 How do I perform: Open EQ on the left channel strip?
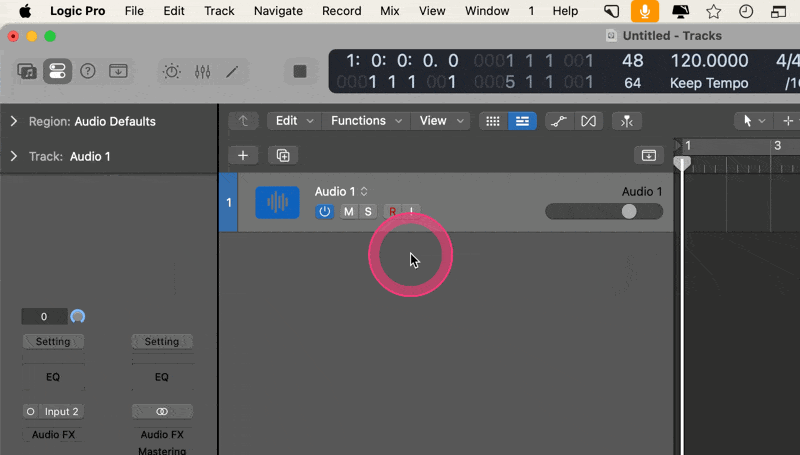tap(53, 377)
